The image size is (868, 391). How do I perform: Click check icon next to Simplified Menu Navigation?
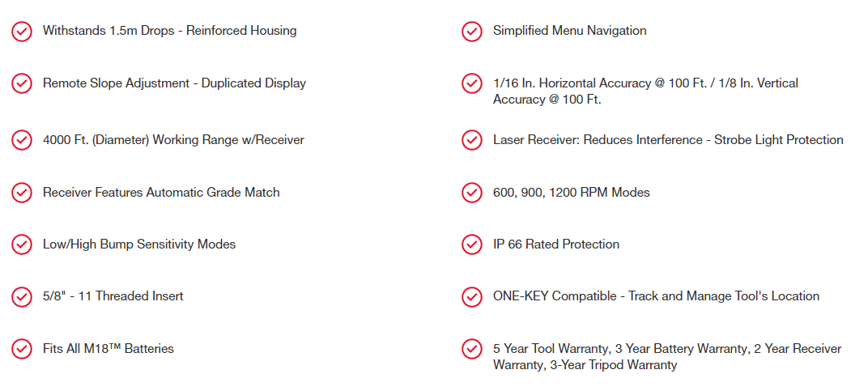(x=472, y=31)
